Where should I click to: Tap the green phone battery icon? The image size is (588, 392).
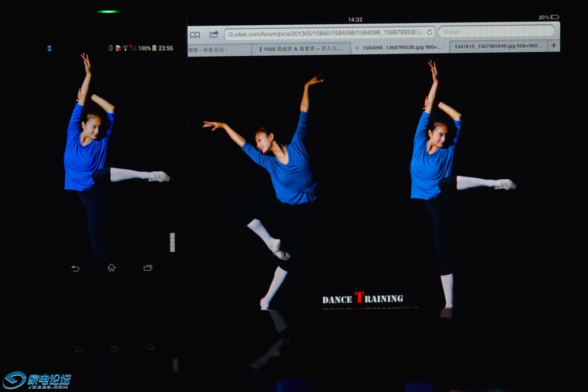(154, 48)
